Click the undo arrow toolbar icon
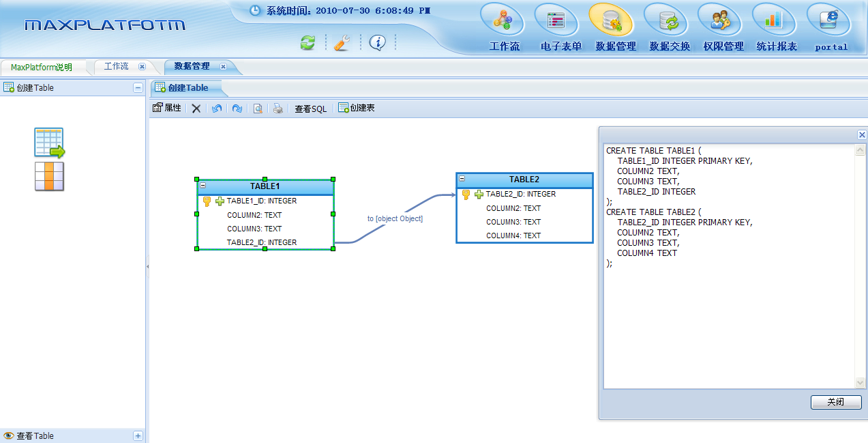This screenshot has width=868, height=443. pyautogui.click(x=217, y=109)
